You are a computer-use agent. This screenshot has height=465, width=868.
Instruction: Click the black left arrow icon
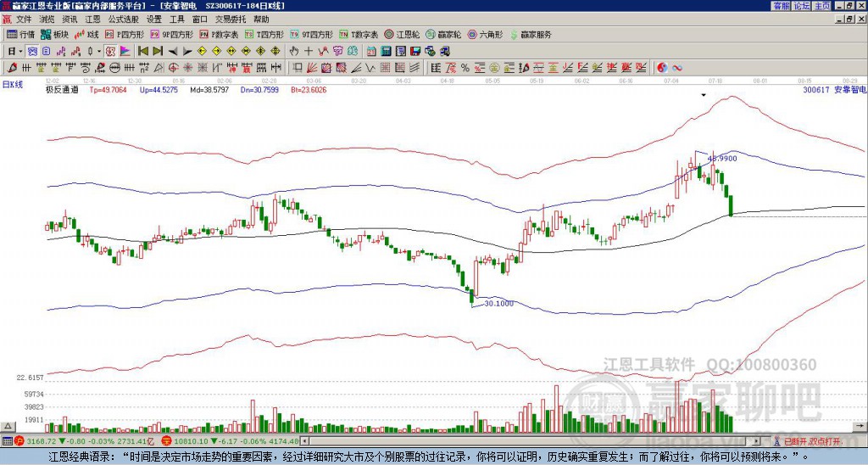click(x=173, y=52)
